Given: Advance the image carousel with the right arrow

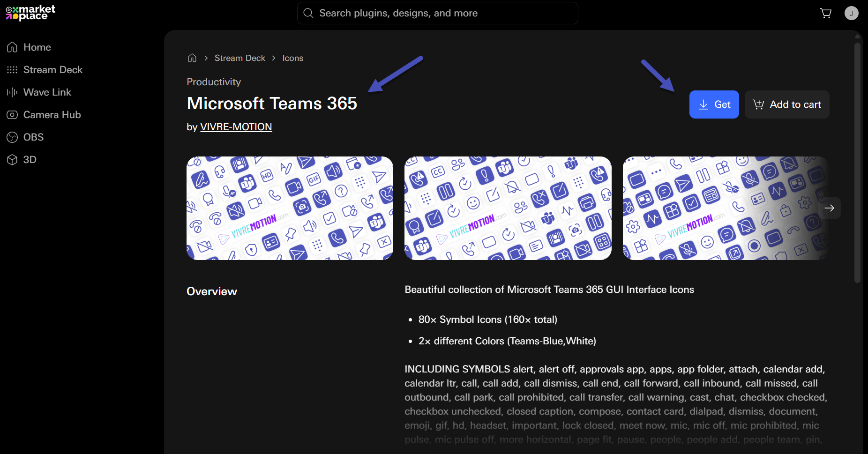Looking at the screenshot, I should click(830, 208).
